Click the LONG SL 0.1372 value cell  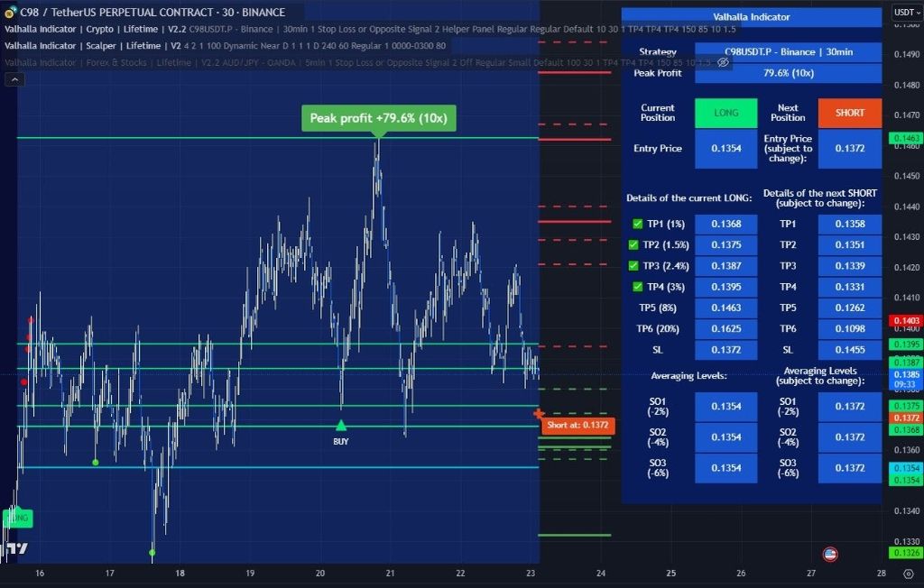pyautogui.click(x=726, y=350)
